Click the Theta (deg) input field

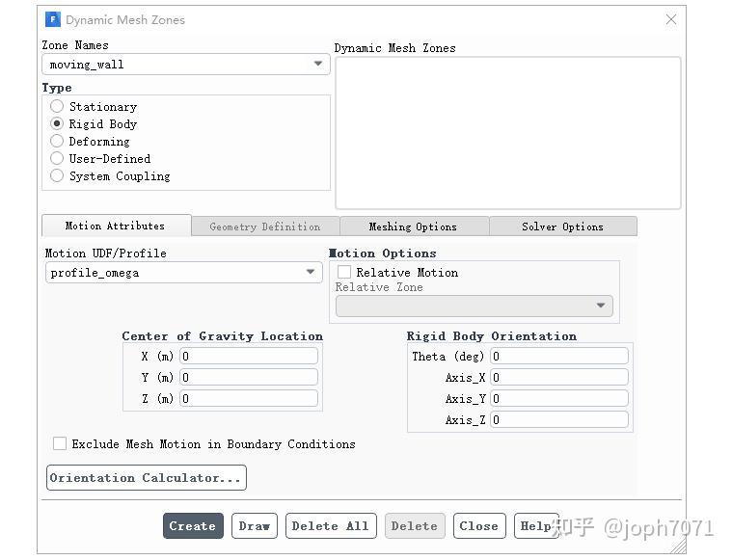click(559, 356)
